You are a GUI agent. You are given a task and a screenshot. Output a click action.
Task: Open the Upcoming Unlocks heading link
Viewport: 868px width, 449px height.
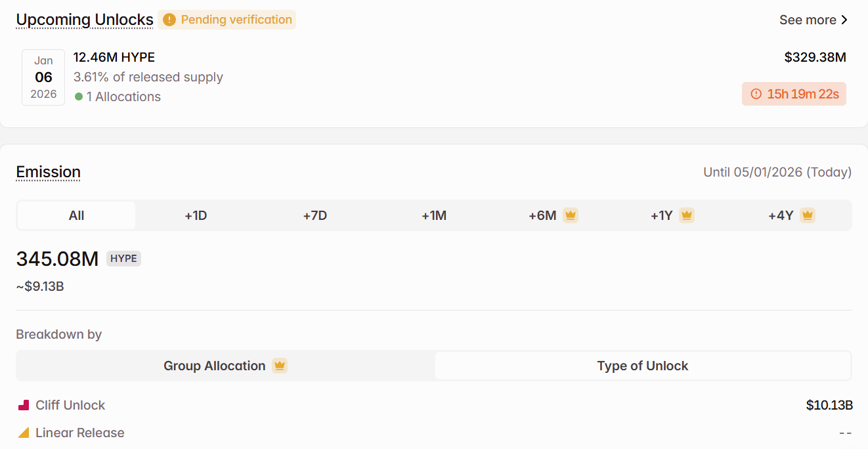tap(85, 20)
